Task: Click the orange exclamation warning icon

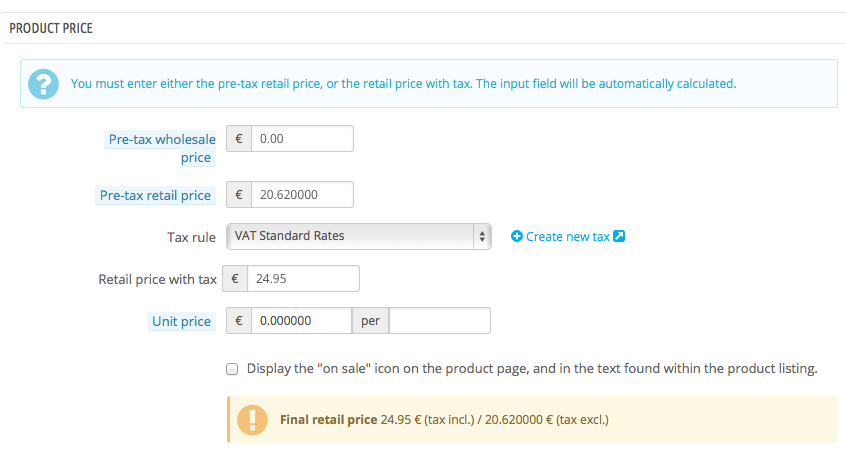Action: coord(252,419)
